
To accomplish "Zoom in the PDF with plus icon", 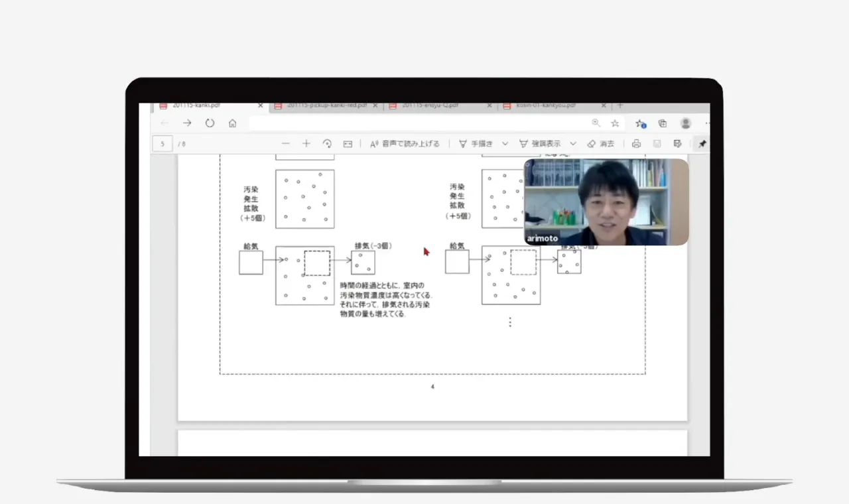I will click(306, 144).
